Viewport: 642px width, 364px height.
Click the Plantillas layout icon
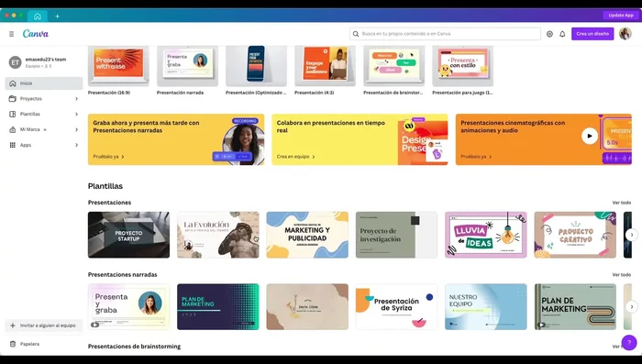click(13, 114)
